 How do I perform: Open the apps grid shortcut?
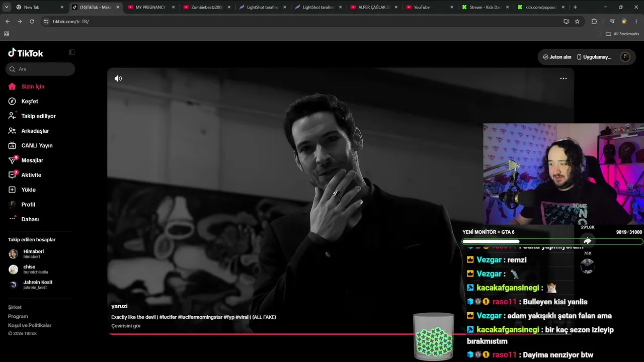pos(7,34)
